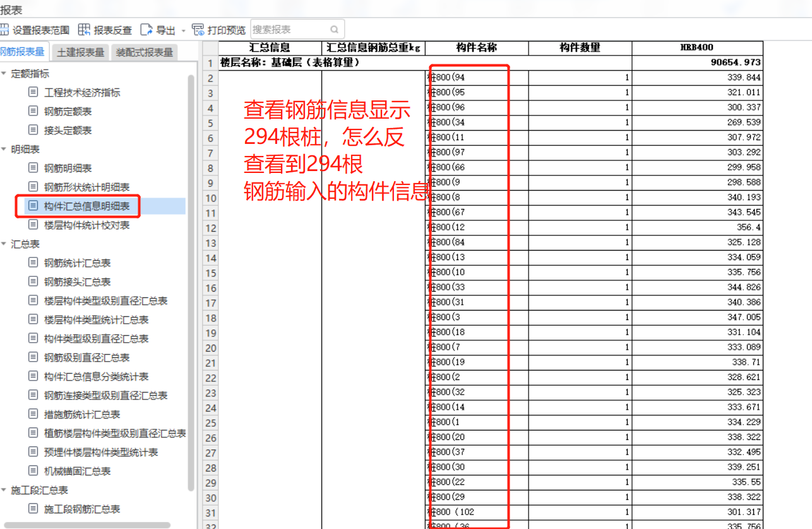Click the 构件数量 column header
Viewport: 812px width, 529px height.
[580, 48]
